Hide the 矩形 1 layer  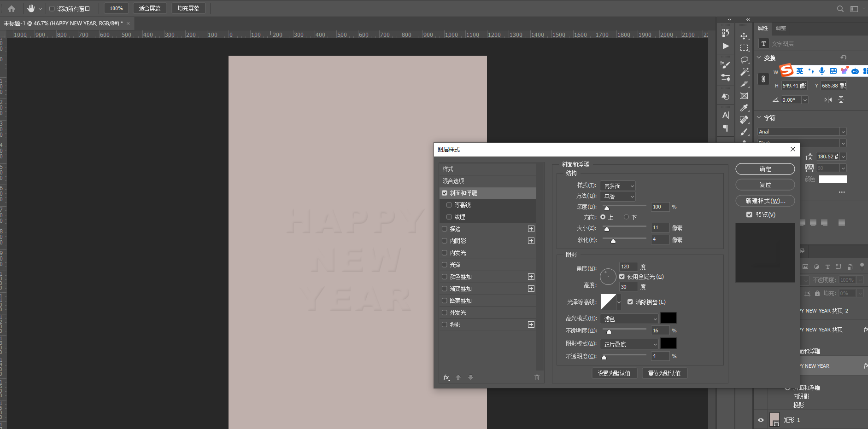click(761, 420)
